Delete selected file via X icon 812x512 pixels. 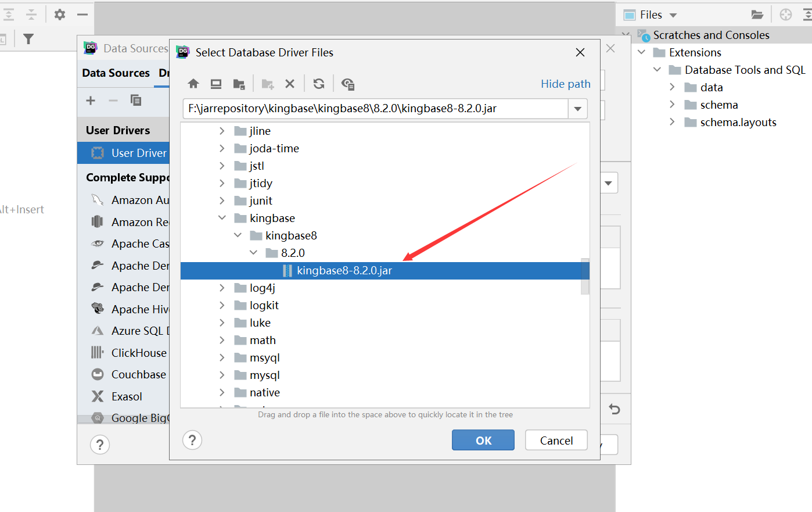tap(290, 84)
